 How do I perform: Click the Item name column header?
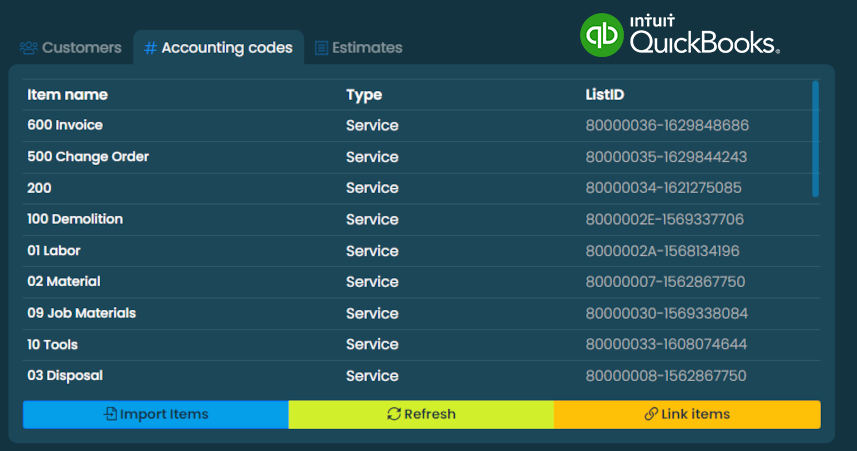[67, 95]
